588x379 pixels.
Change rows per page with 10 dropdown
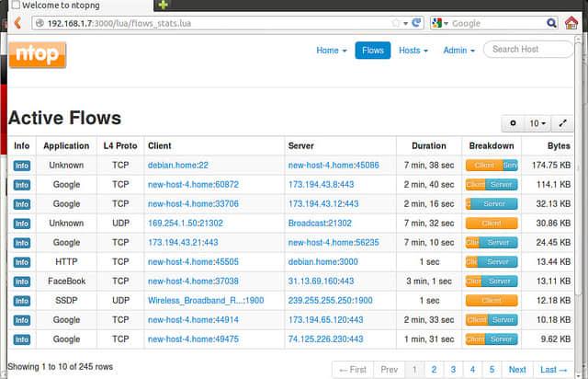[x=537, y=123]
